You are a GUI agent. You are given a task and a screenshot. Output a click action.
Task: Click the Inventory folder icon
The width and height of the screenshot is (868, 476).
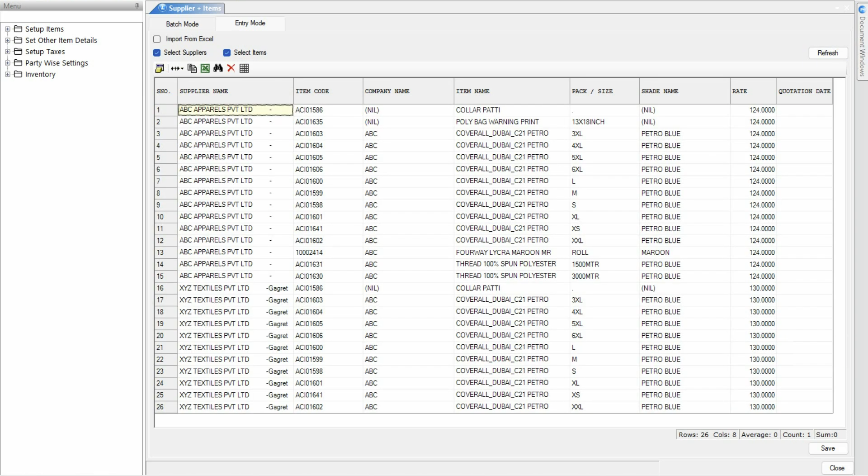tap(18, 74)
